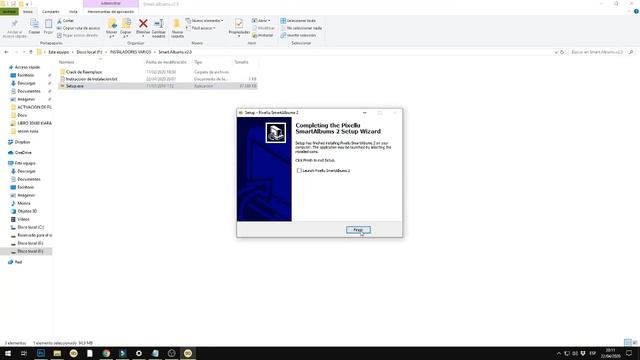Click the Cortar scissors command
The width and height of the screenshot is (640, 360).
[x=66, y=20]
